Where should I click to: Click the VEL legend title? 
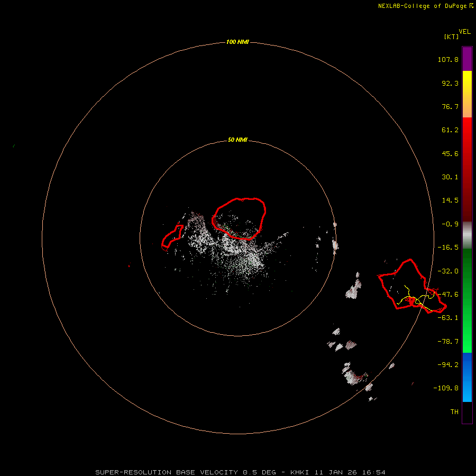click(464, 32)
